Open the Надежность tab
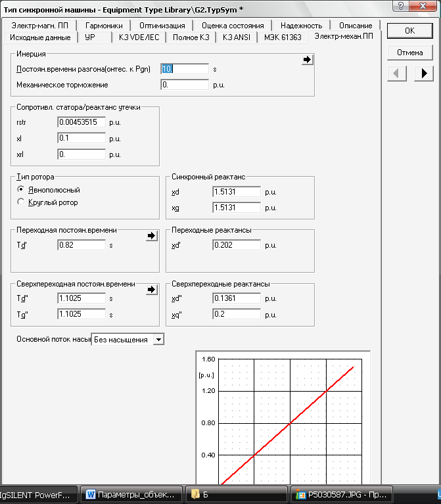This screenshot has height=504, width=441. click(301, 26)
